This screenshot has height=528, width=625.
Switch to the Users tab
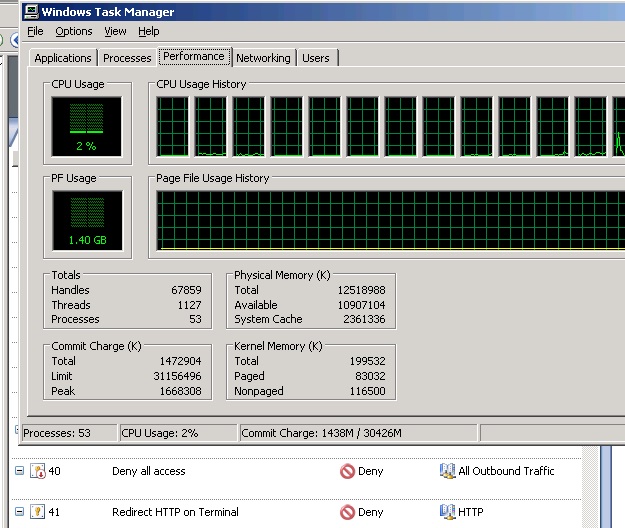point(316,58)
